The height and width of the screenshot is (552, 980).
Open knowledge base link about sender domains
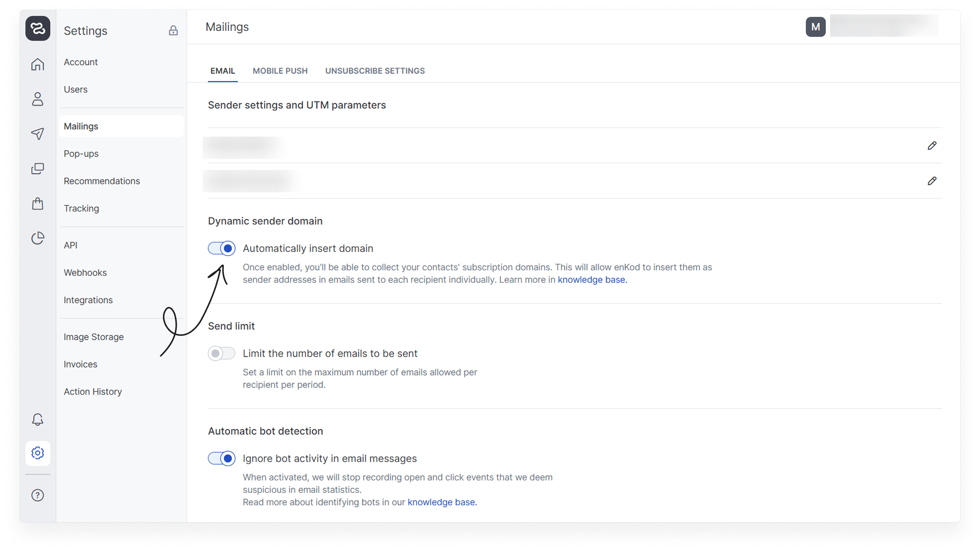click(x=591, y=280)
